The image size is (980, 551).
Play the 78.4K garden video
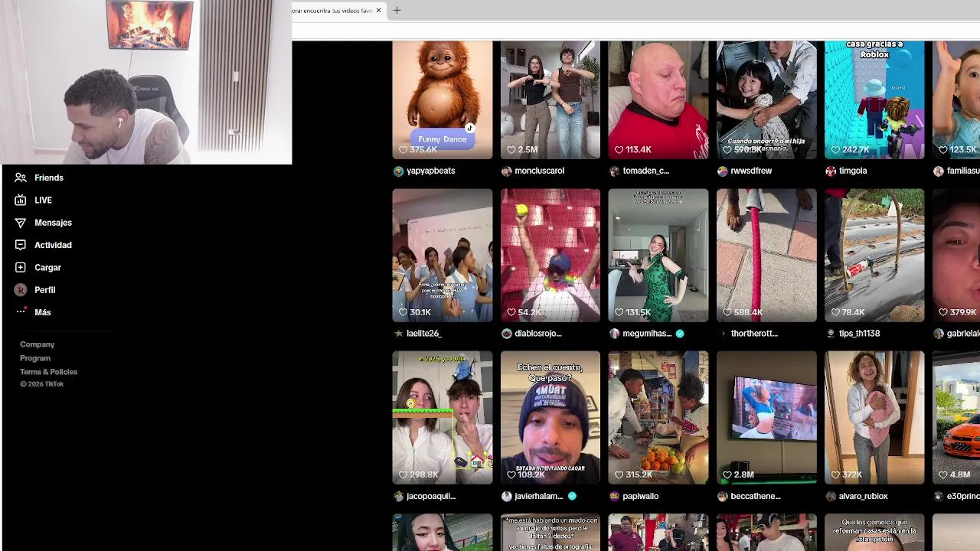click(x=874, y=255)
